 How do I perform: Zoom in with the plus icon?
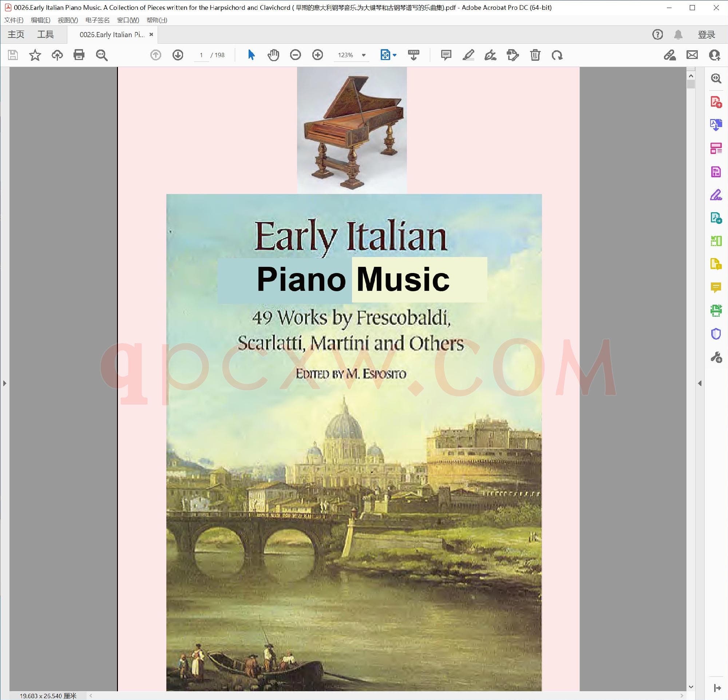pyautogui.click(x=317, y=55)
